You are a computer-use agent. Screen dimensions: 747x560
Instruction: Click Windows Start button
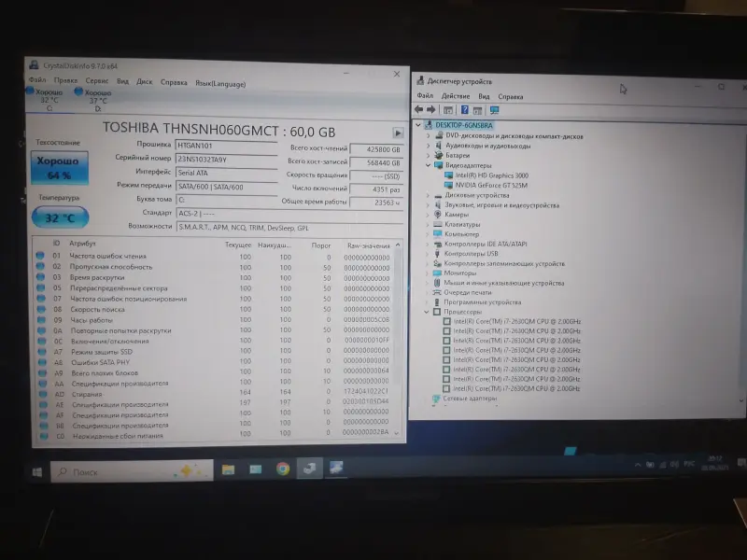click(37, 472)
